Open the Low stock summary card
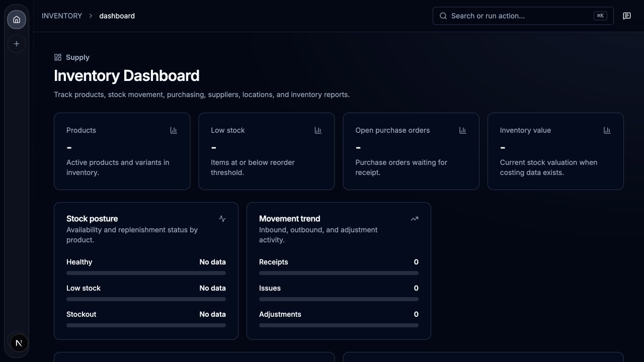This screenshot has width=644, height=362. [267, 151]
